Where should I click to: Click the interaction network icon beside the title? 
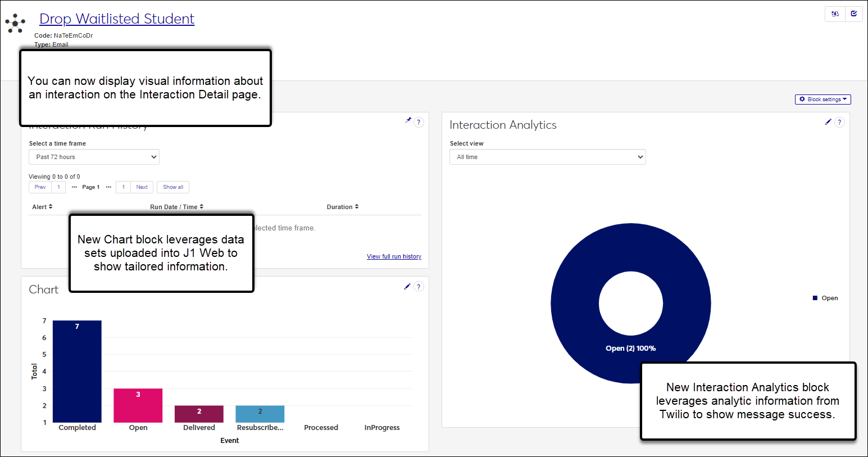[x=15, y=23]
